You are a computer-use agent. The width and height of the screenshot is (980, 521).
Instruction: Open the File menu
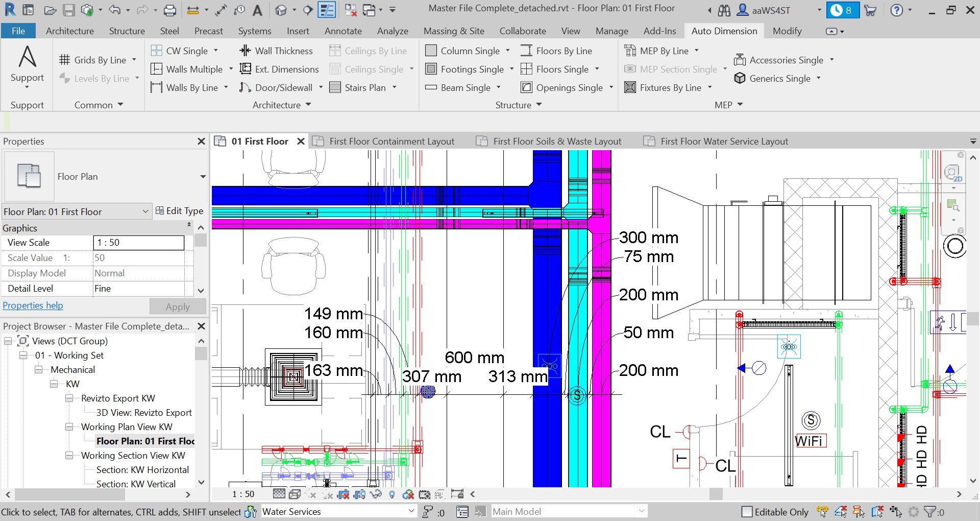coord(18,31)
